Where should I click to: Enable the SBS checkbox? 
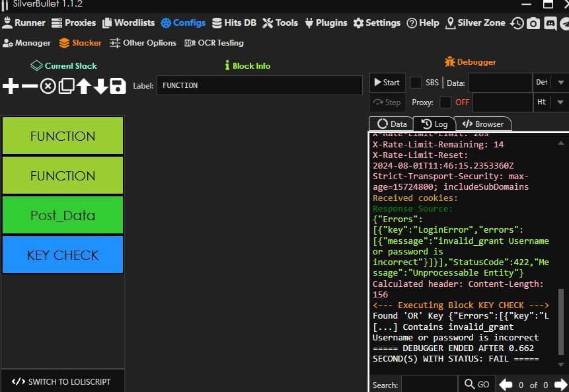coord(416,83)
